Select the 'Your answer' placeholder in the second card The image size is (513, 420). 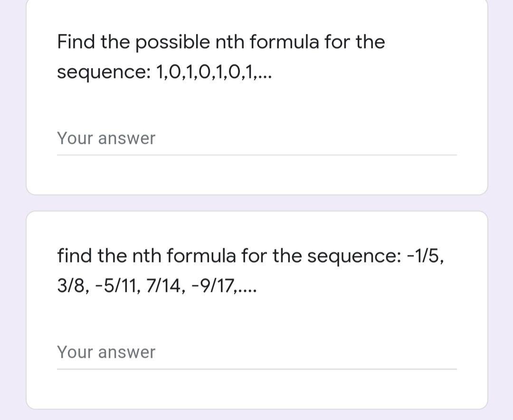pyautogui.click(x=106, y=352)
